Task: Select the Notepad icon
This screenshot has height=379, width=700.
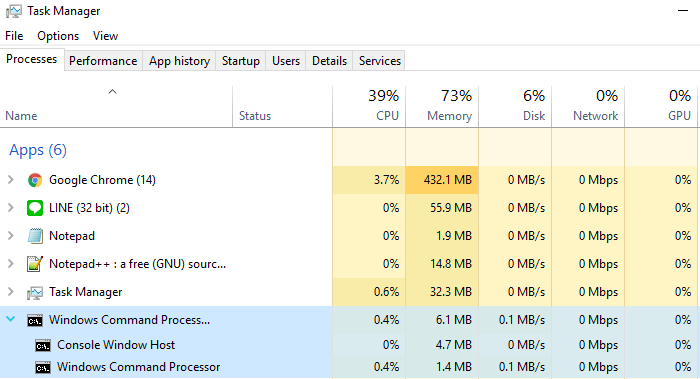Action: tap(35, 236)
